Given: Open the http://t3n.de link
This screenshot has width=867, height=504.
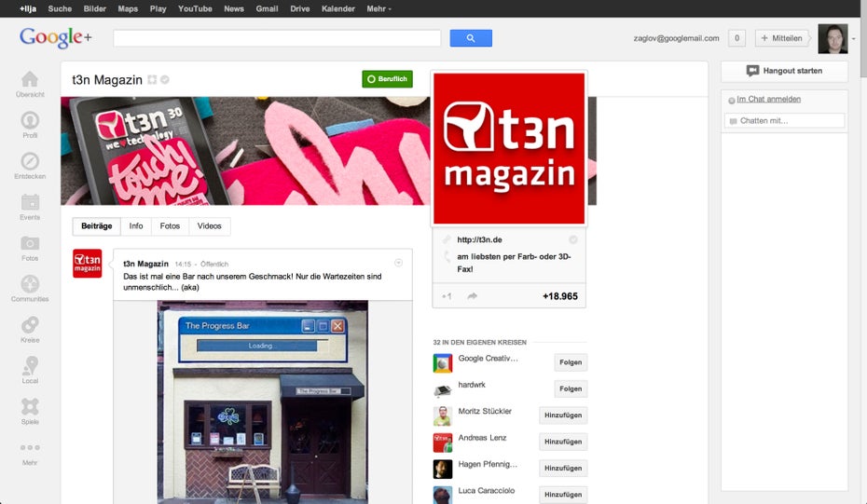Looking at the screenshot, I should [479, 239].
